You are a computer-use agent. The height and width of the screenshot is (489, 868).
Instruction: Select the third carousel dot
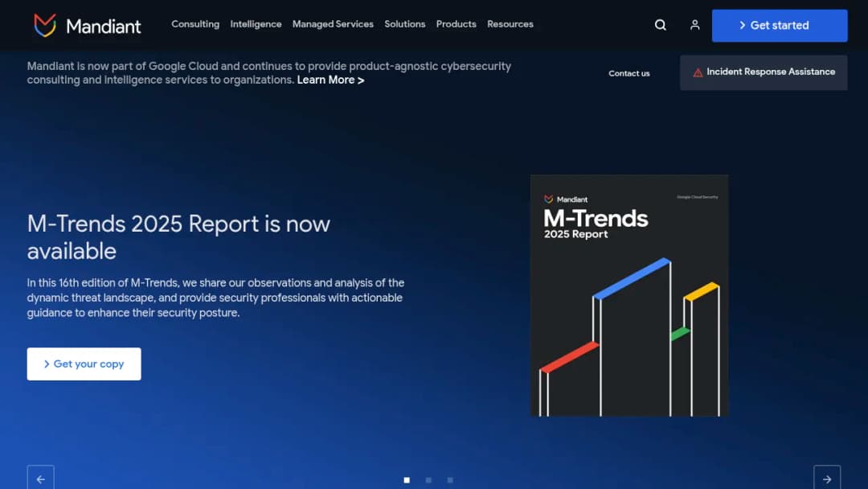click(x=450, y=480)
